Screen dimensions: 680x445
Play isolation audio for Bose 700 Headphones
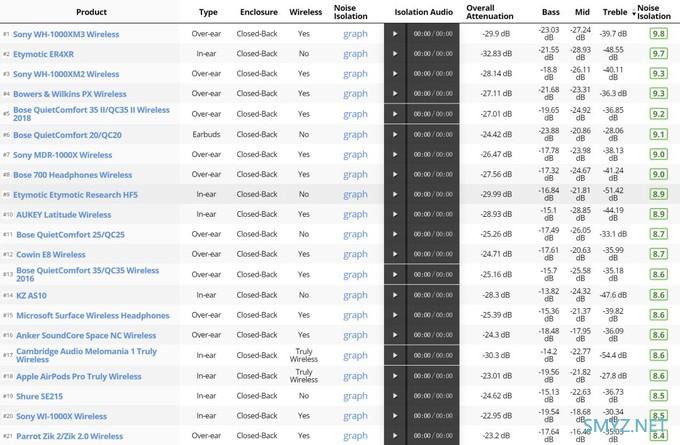point(395,174)
